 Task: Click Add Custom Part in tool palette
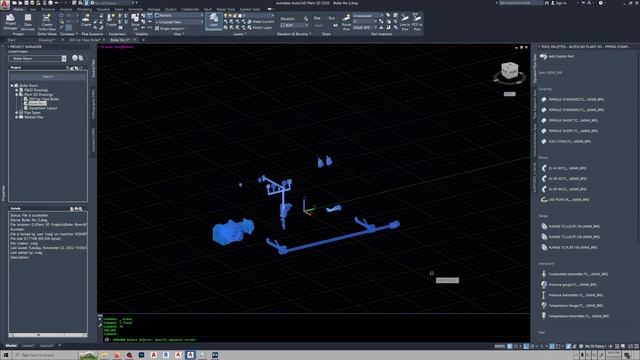[x=558, y=56]
